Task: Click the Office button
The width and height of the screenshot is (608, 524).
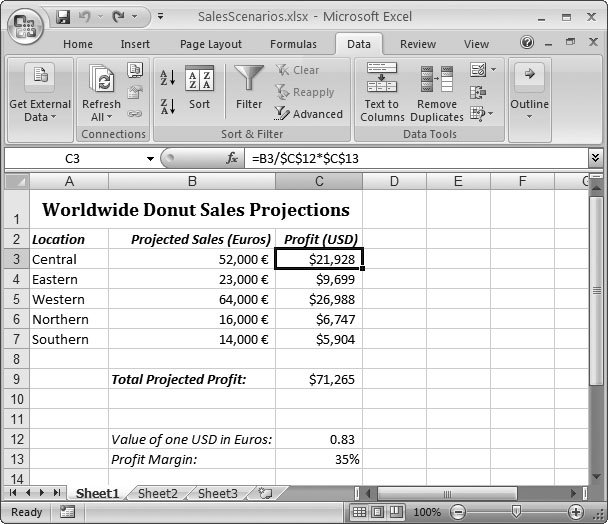Action: click(26, 24)
